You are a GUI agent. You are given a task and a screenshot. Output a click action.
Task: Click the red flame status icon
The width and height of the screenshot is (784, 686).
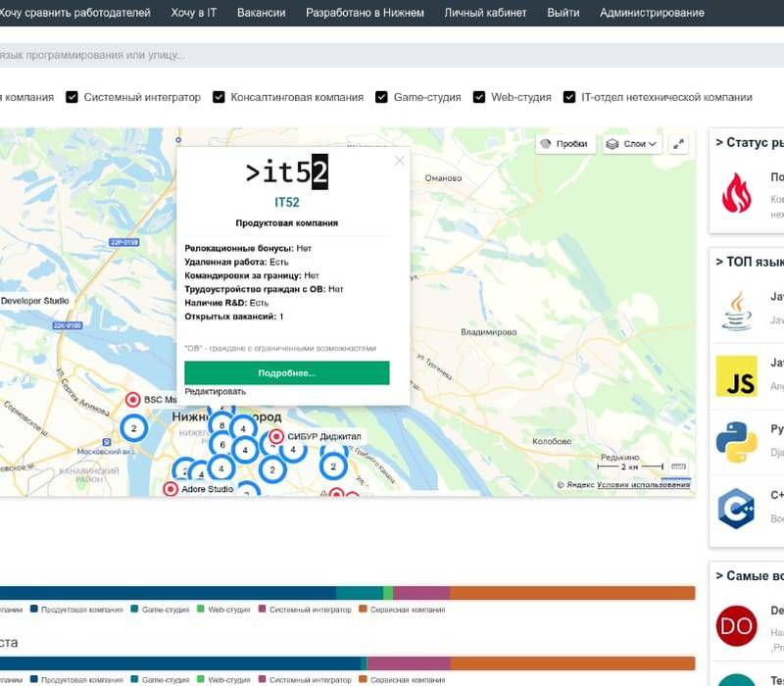[736, 192]
